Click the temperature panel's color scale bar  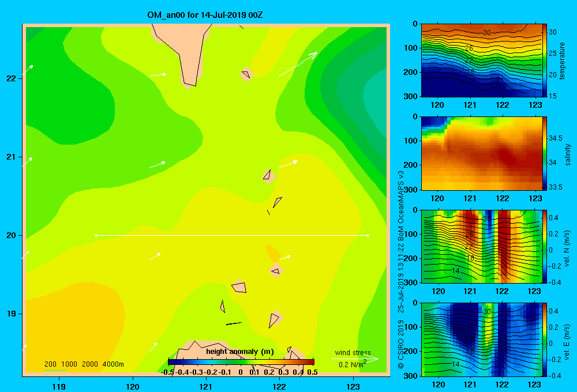[545, 60]
